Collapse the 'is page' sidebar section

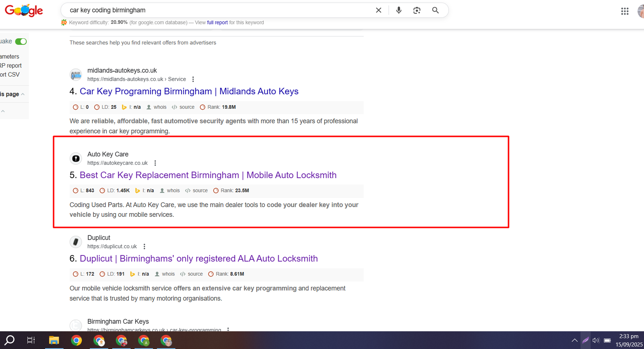pos(23,94)
